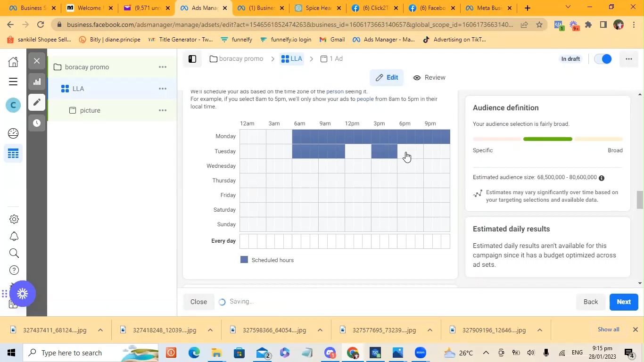Open the Meta Business home icon
This screenshot has height=362, width=644.
click(x=13, y=62)
